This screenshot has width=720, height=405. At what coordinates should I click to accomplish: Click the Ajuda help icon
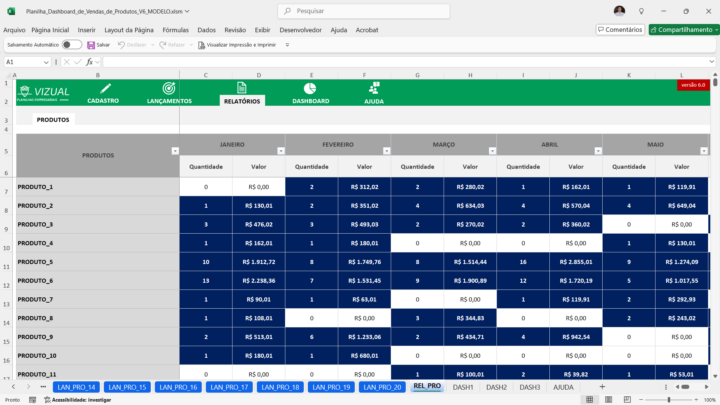[x=373, y=88]
